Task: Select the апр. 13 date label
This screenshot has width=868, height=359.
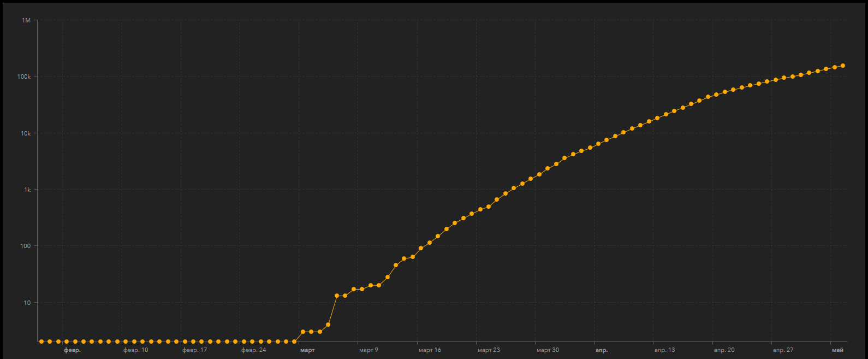Action: pyautogui.click(x=664, y=350)
